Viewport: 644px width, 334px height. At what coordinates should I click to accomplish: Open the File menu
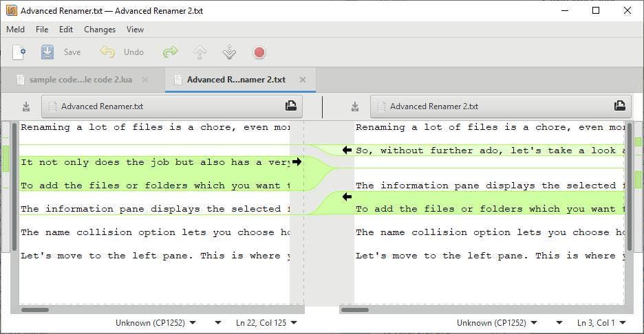[42, 30]
